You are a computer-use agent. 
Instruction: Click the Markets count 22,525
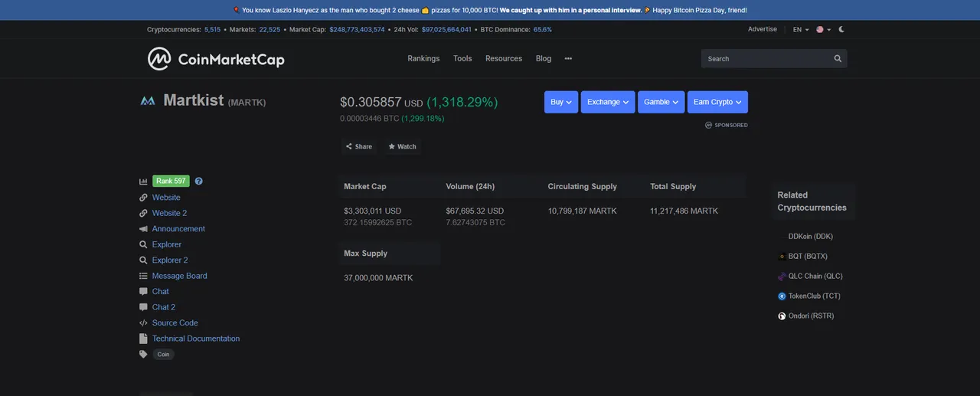tap(269, 29)
